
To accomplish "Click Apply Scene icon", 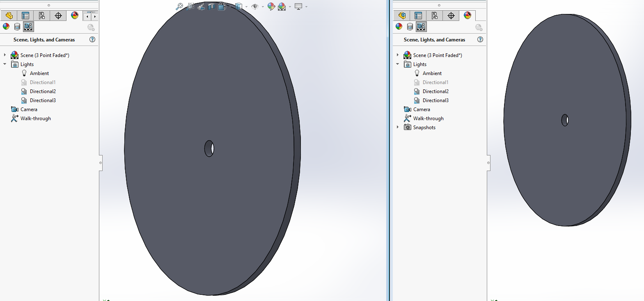I will pos(282,7).
